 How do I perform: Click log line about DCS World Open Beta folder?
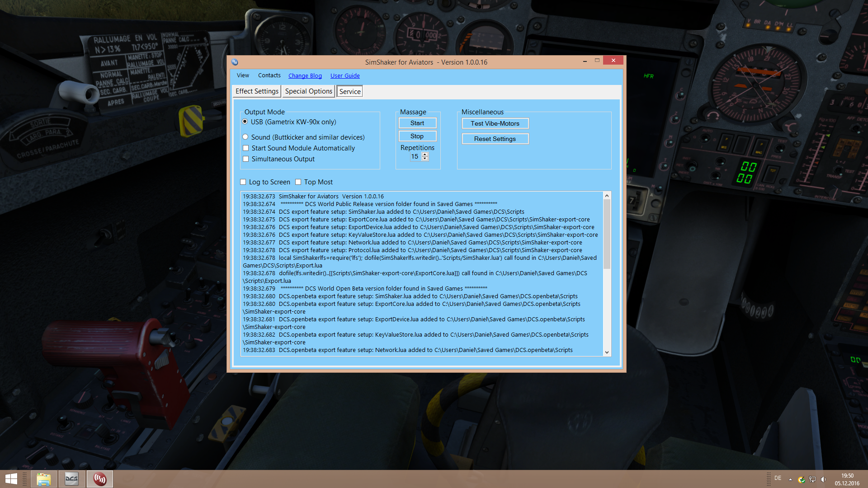[365, 288]
